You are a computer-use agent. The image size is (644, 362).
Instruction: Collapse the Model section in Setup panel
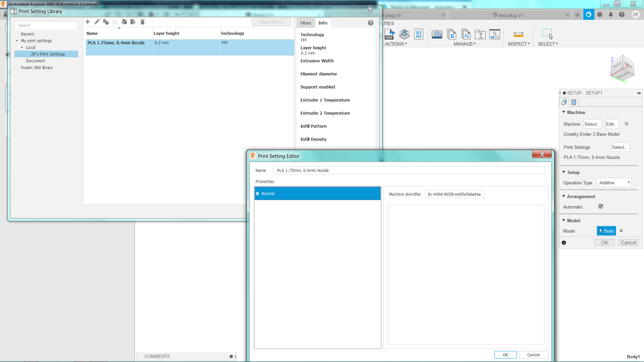click(x=564, y=221)
